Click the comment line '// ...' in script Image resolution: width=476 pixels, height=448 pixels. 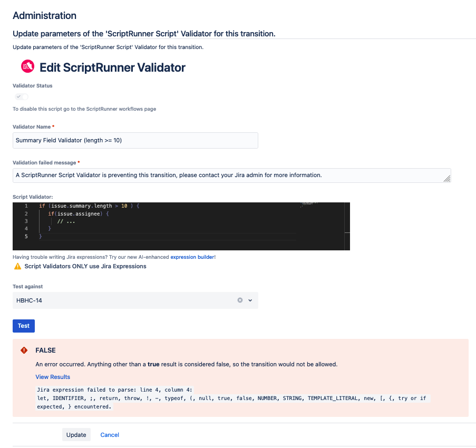click(66, 221)
